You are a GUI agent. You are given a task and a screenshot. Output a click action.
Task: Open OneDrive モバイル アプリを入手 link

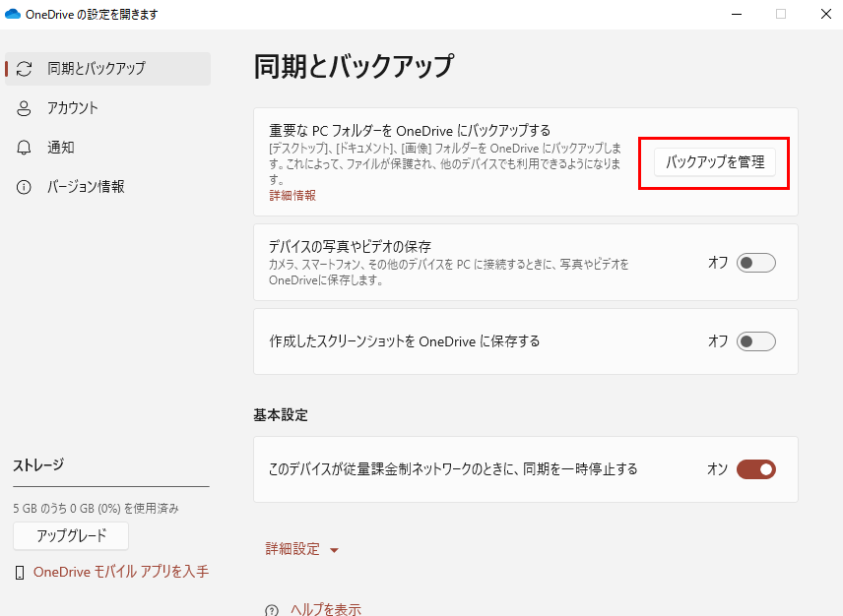pos(121,572)
